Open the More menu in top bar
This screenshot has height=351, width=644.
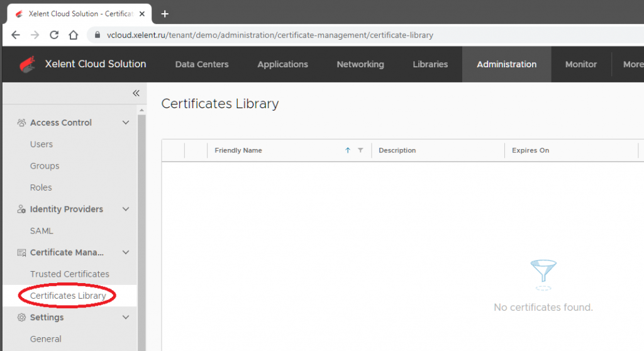click(633, 65)
